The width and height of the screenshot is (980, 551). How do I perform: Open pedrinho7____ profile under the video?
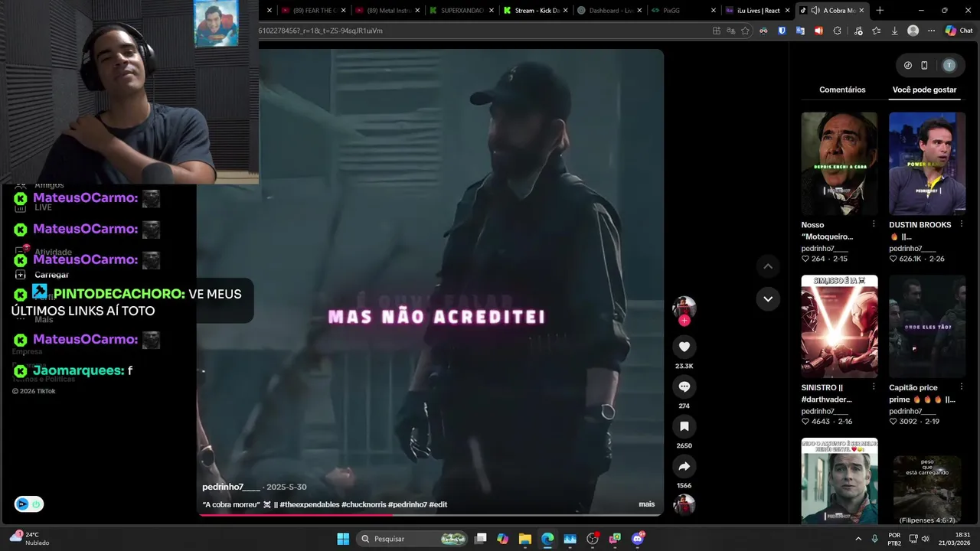(231, 487)
